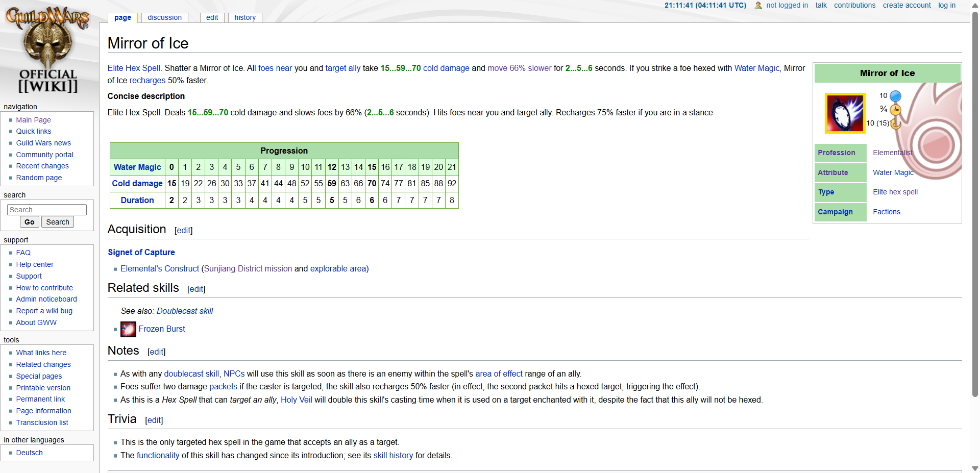Open Admin noticeboard link

point(46,300)
